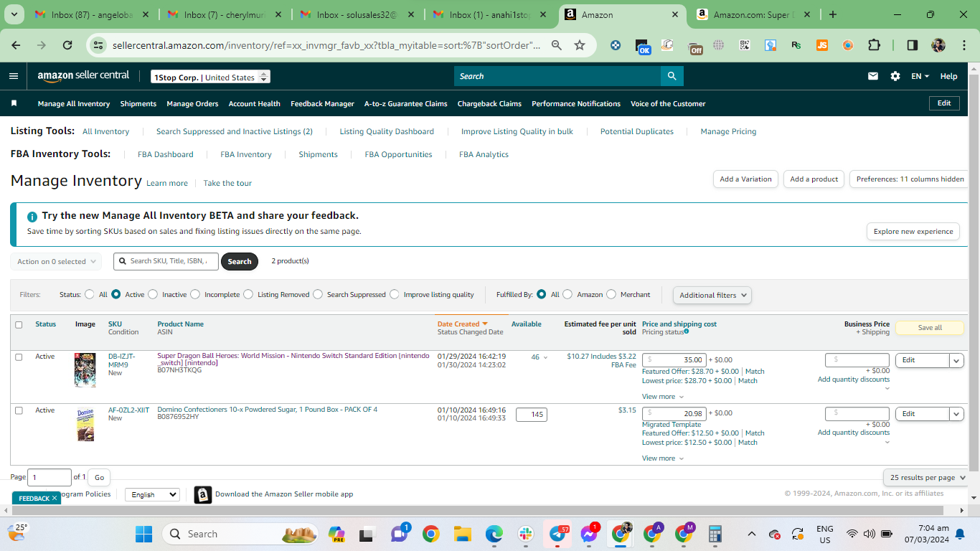Switch to the Amazon.com: Super browser tab
Screen dimensions: 980x551
pyautogui.click(x=753, y=14)
